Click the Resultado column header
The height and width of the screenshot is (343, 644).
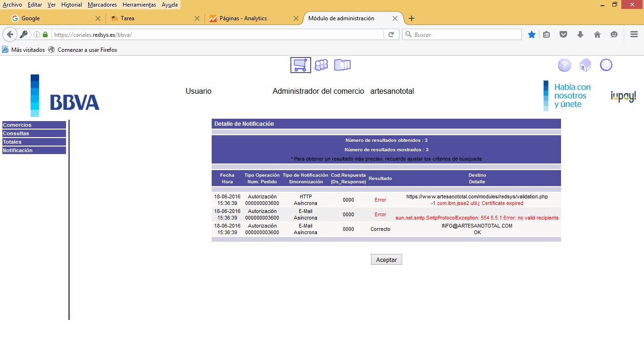pos(380,178)
